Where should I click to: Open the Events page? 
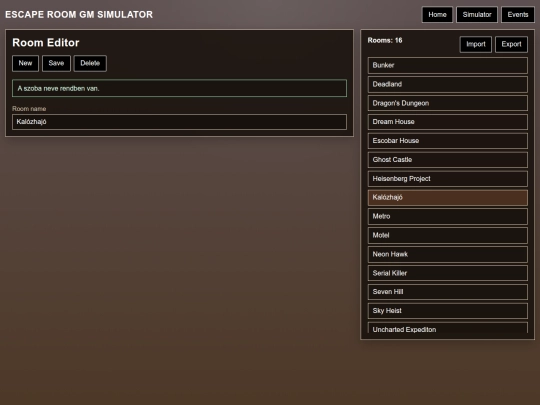[x=518, y=15]
